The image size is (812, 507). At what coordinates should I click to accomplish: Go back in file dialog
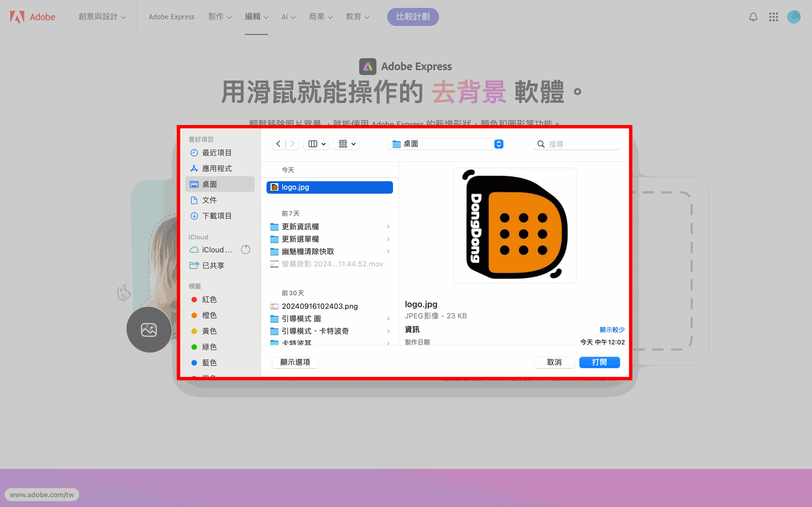pos(278,144)
